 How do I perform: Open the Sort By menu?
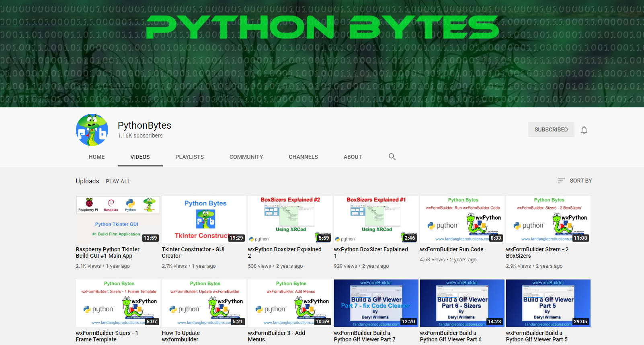coord(574,181)
